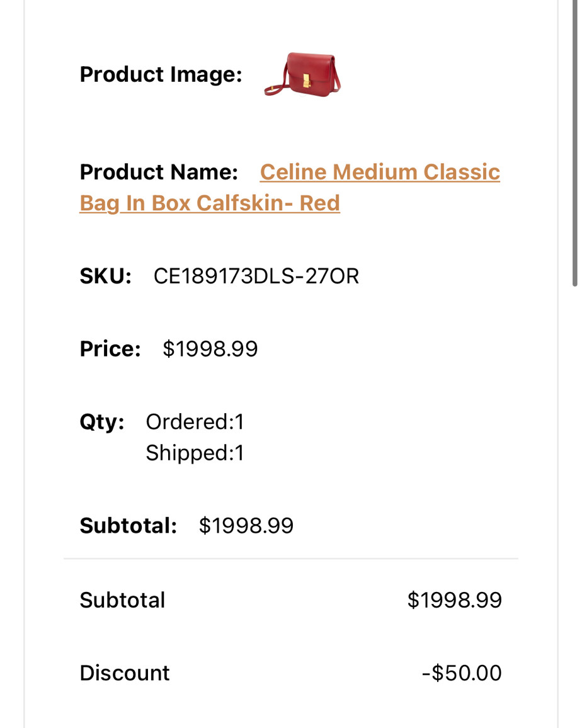Click the 'Product Name:' label
The height and width of the screenshot is (728, 582).
159,172
